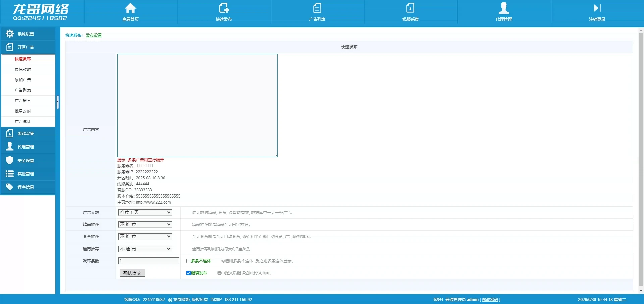Open the 广告天数 dropdown
This screenshot has width=644, height=304.
(145, 212)
